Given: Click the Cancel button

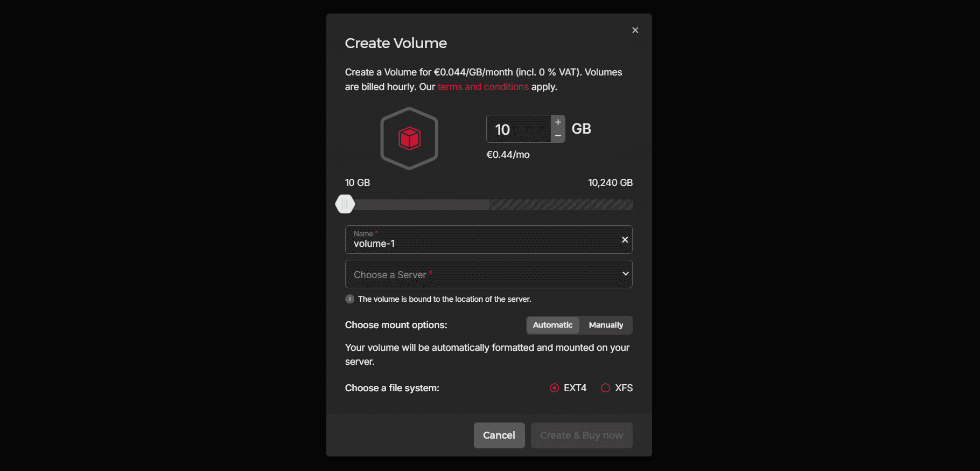Looking at the screenshot, I should [x=499, y=435].
